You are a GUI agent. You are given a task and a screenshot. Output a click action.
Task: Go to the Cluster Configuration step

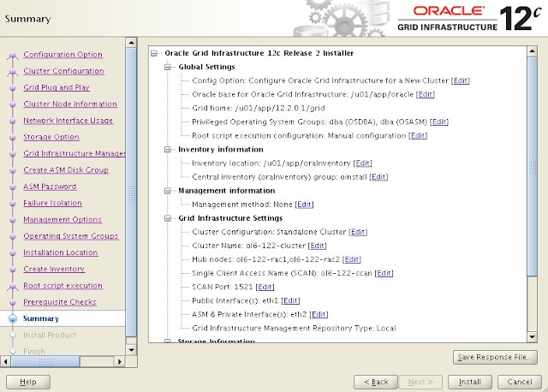pyautogui.click(x=63, y=71)
